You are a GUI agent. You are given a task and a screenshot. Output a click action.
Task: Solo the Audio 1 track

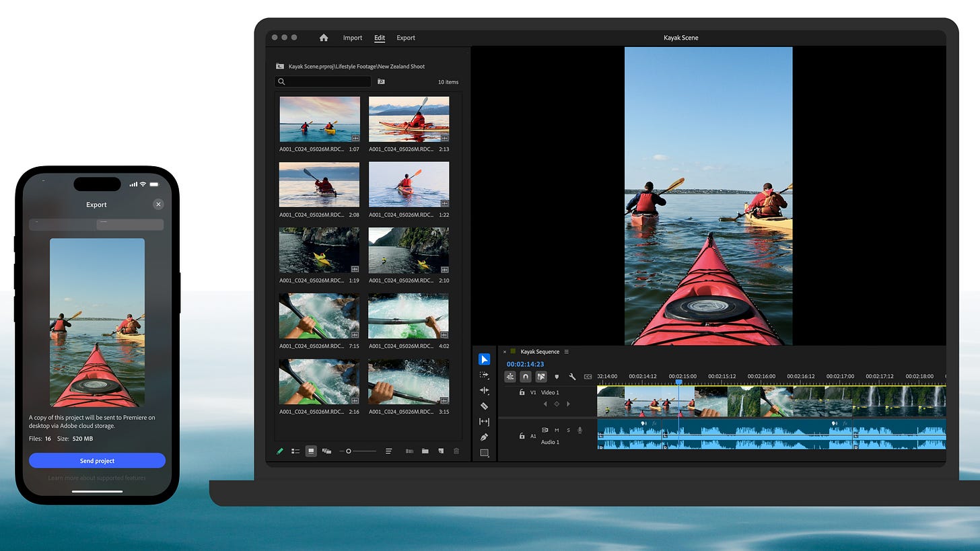click(x=569, y=430)
